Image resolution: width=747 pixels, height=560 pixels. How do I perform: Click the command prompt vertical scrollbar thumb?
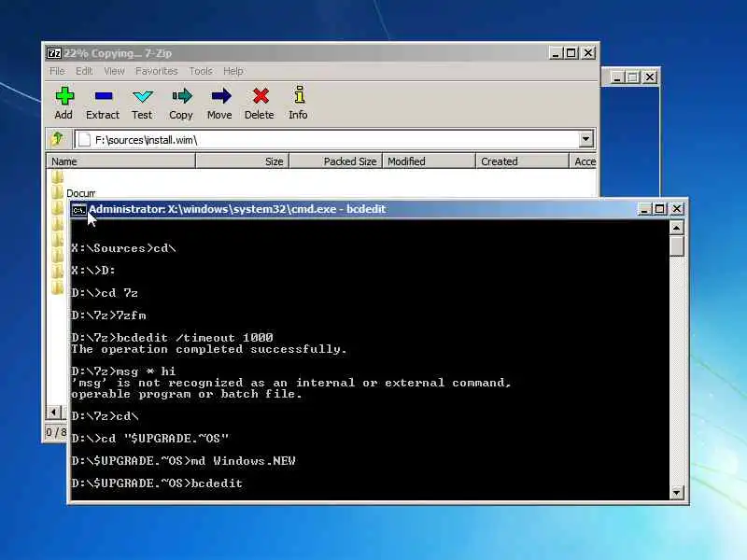[x=676, y=245]
